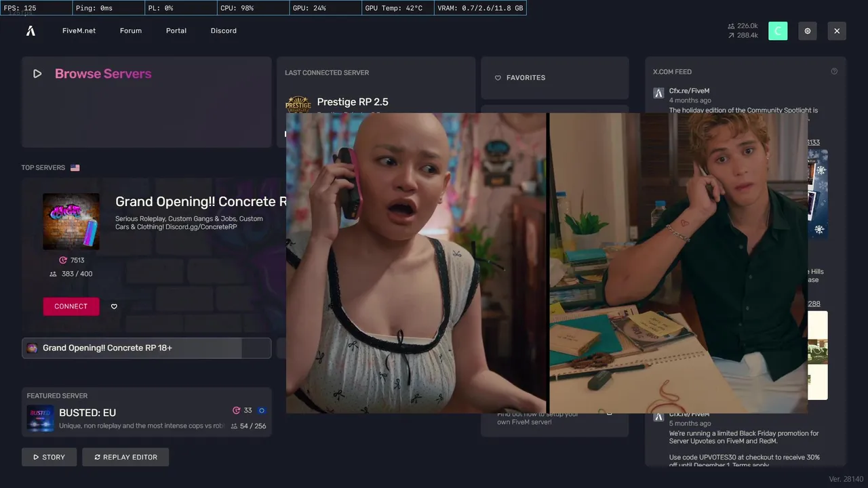868x488 pixels.
Task: Click the FiveM logo icon in header
Action: 31,30
